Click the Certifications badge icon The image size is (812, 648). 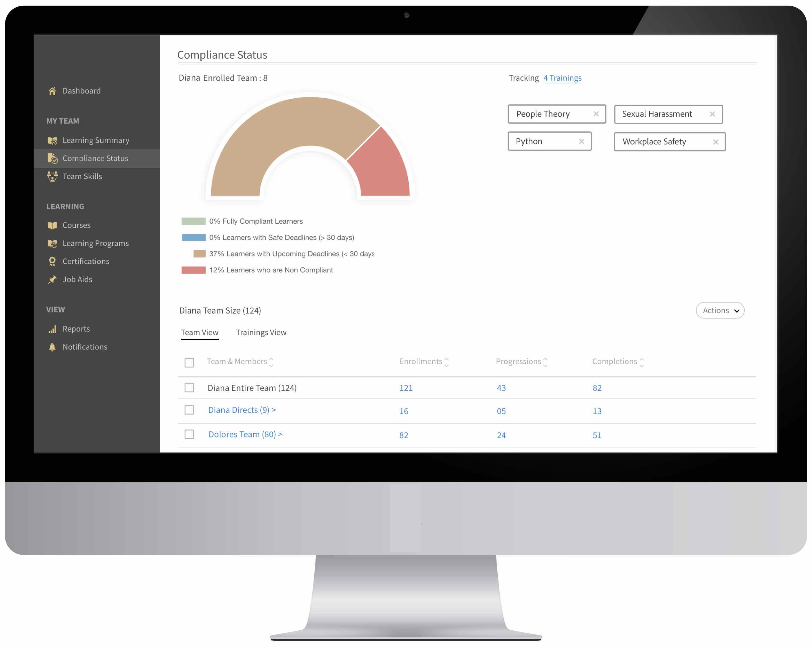point(52,261)
